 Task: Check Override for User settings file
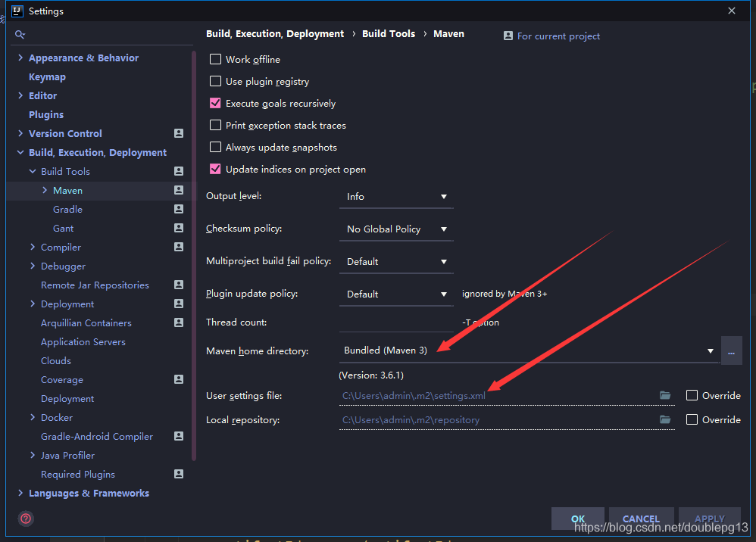click(x=692, y=396)
